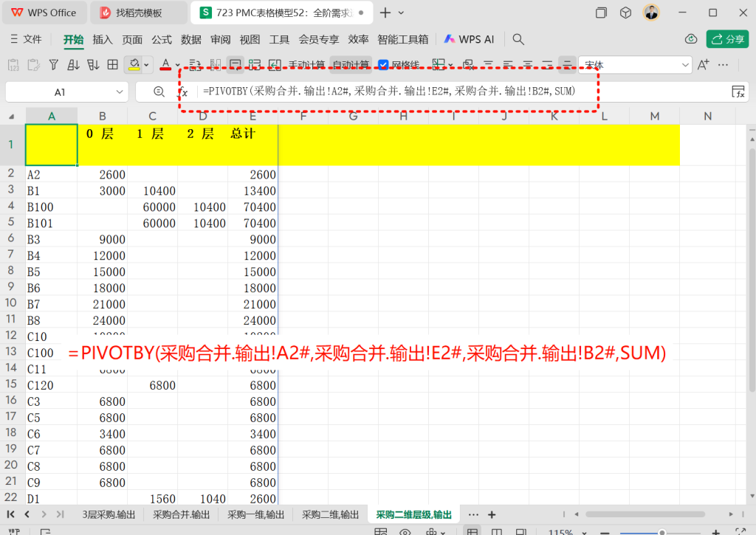This screenshot has width=756, height=535.
Task: Click the fx insert function icon
Action: 183,92
